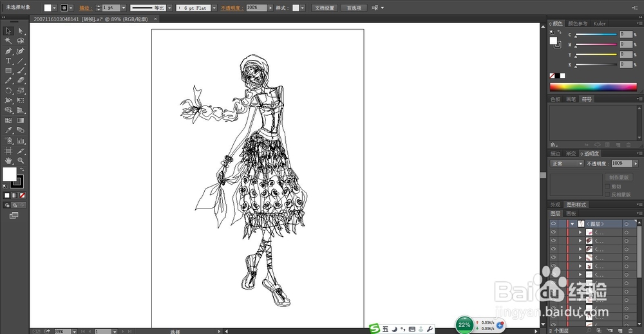Click the yellow Y slider track
The image size is (644, 334).
[x=596, y=54]
